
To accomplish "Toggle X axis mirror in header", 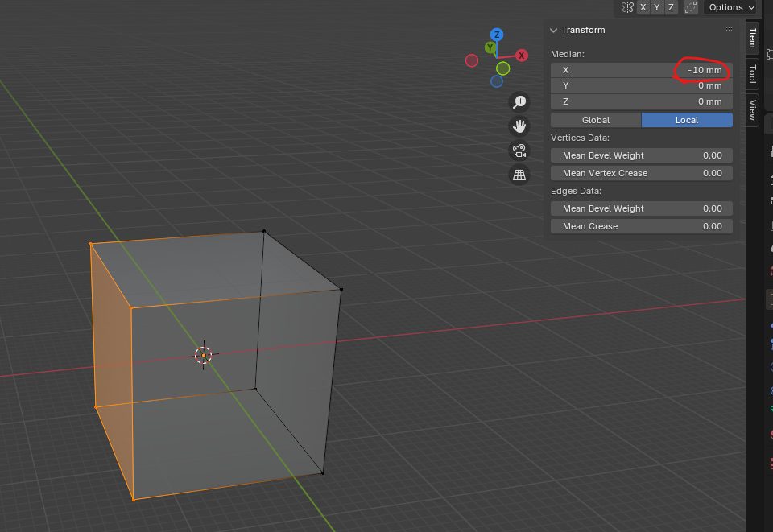I will (643, 7).
